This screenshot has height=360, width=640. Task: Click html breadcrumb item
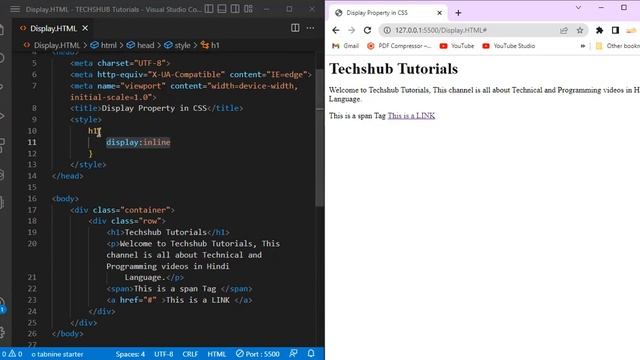109,45
